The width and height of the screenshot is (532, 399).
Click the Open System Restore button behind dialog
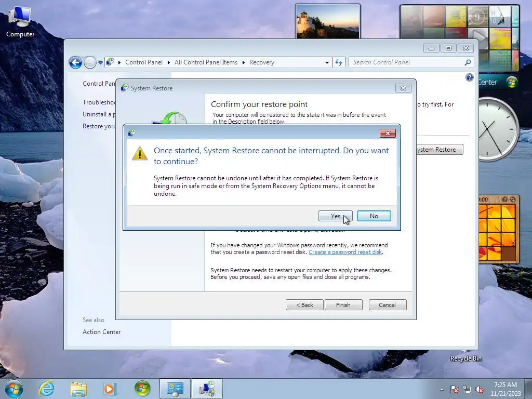pos(440,150)
